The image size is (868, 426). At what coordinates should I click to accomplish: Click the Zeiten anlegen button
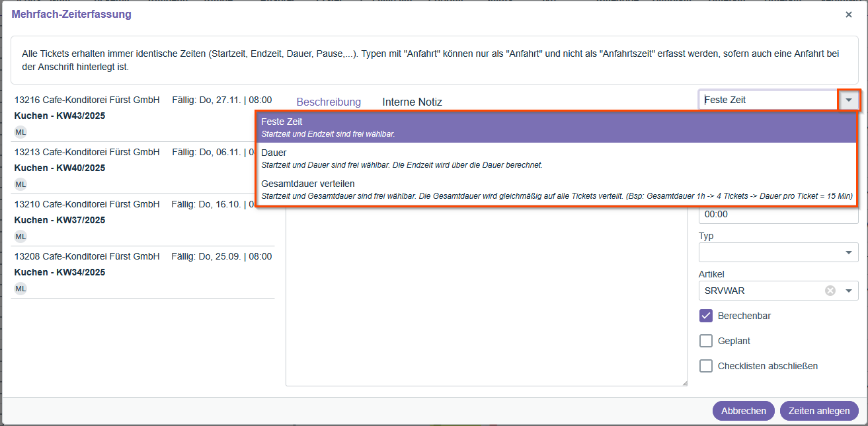pyautogui.click(x=818, y=410)
